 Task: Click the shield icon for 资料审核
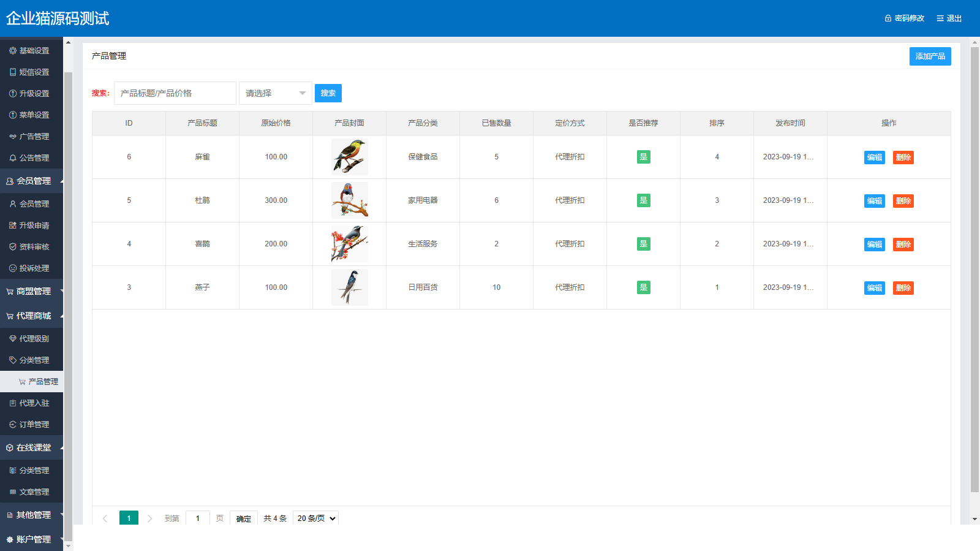13,247
